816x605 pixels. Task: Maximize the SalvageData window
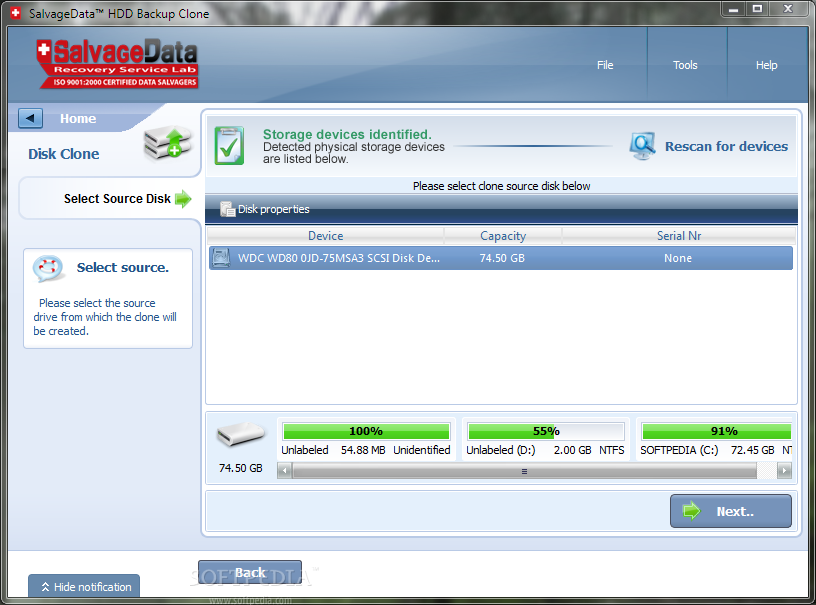[758, 9]
